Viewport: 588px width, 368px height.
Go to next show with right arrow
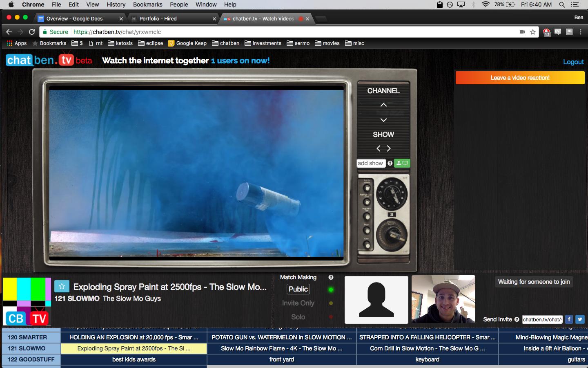(389, 148)
